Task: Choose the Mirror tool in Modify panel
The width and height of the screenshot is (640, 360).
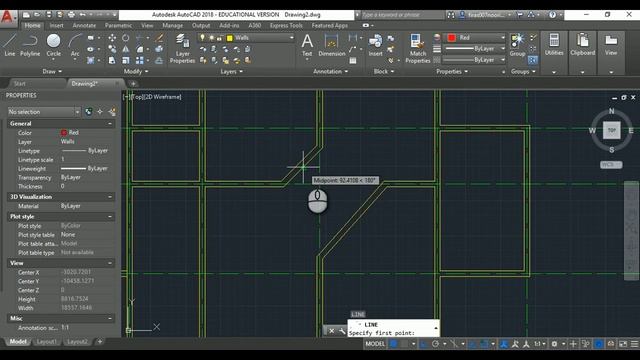Action: [x=126, y=49]
